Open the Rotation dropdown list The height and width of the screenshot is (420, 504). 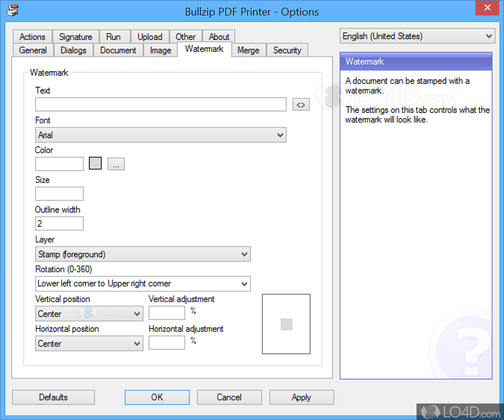tap(143, 284)
